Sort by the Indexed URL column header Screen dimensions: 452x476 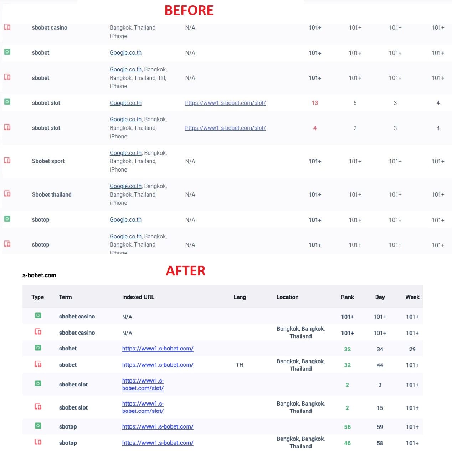138,297
